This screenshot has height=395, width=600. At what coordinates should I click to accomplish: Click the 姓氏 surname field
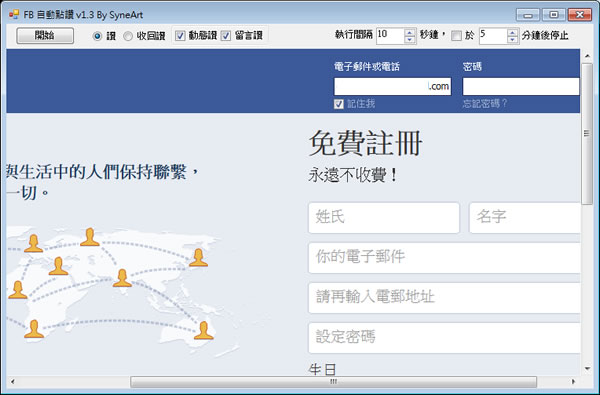point(384,218)
